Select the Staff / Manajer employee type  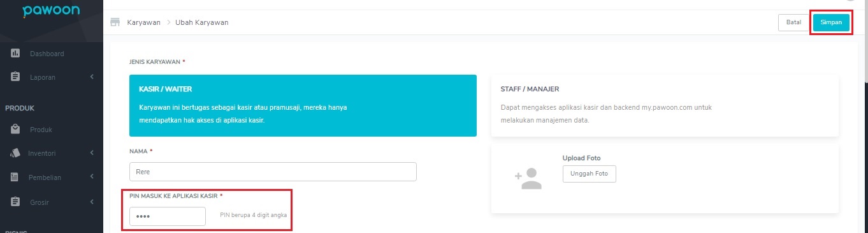tap(665, 105)
